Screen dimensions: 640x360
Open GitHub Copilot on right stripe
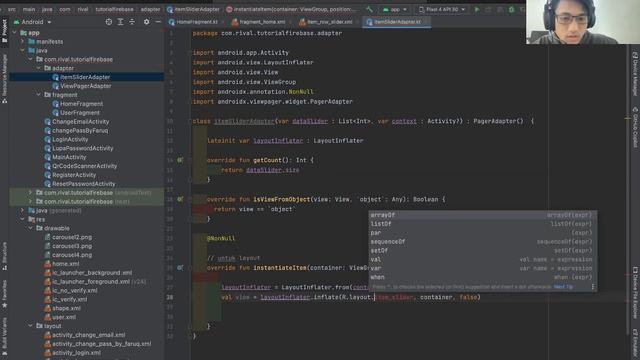tap(635, 127)
